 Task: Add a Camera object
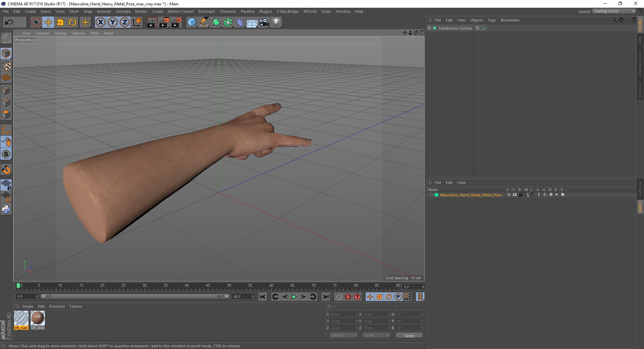point(264,22)
